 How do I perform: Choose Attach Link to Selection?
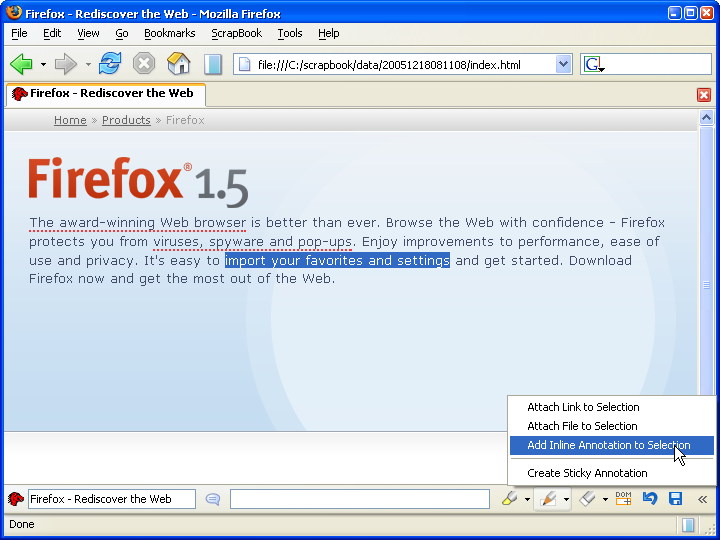(612, 407)
